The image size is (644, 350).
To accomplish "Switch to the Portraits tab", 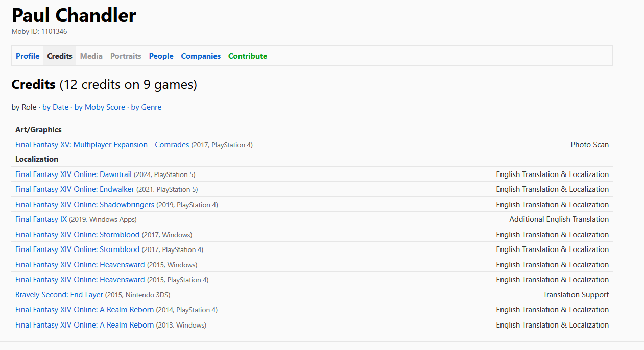I will [x=126, y=56].
